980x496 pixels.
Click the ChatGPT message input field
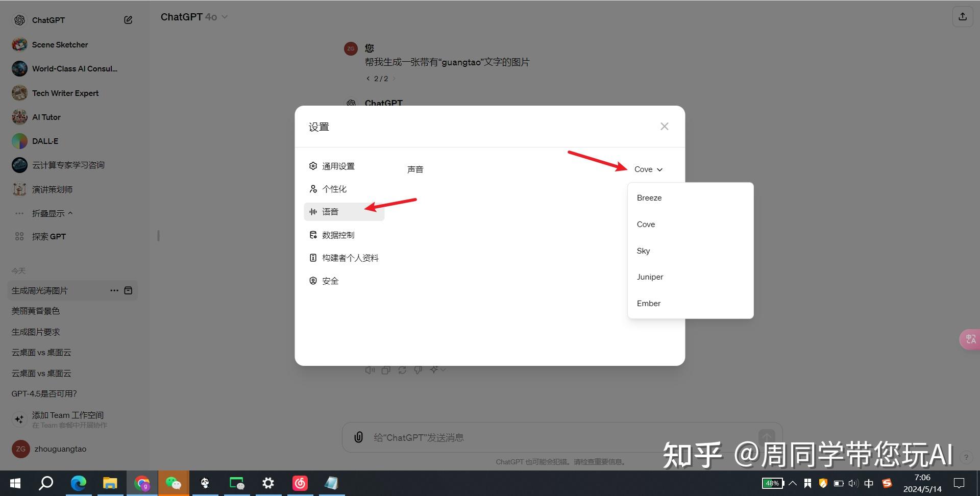tap(510, 437)
